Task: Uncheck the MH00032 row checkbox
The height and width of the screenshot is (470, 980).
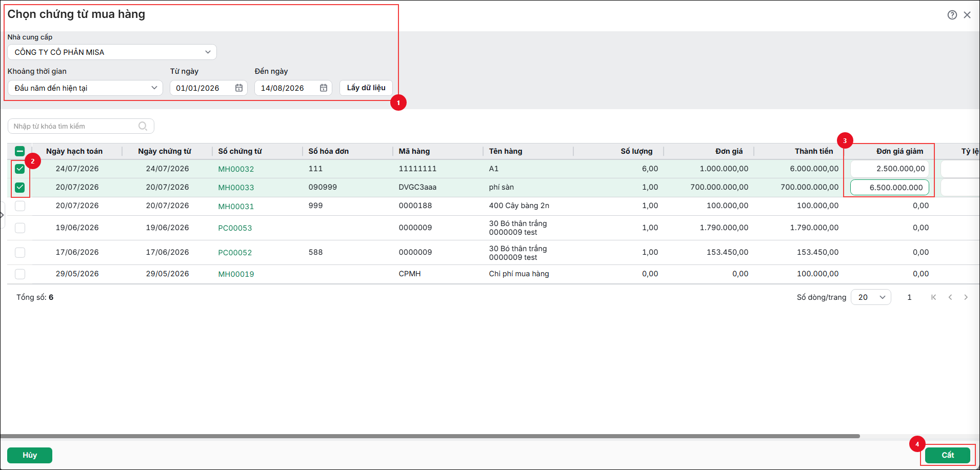Action: click(20, 169)
